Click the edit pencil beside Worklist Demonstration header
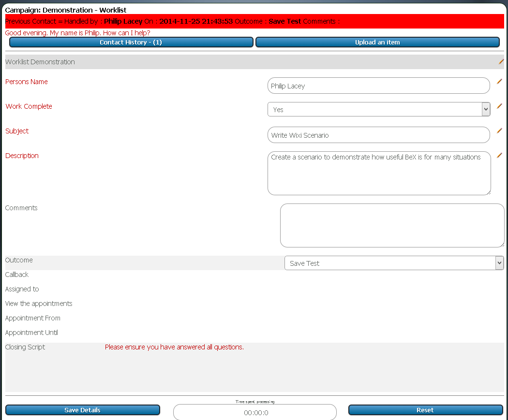 [501, 62]
